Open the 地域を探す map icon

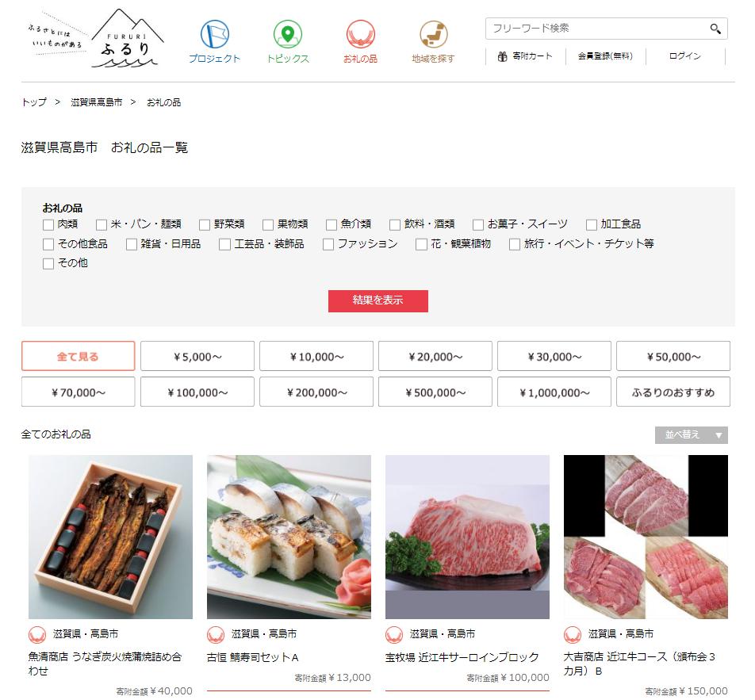(433, 34)
